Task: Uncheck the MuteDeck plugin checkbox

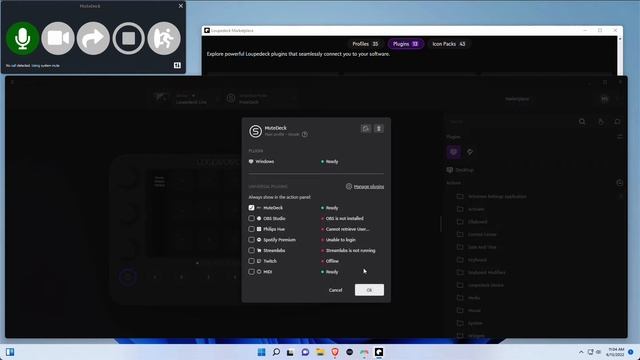Action: 251,208
